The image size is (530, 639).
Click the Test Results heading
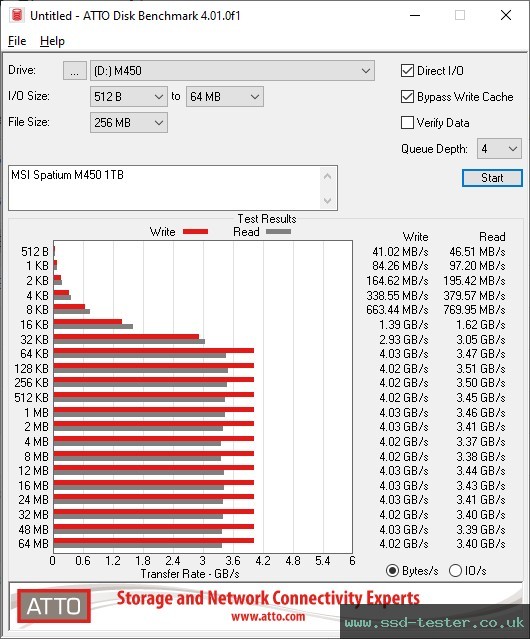(267, 219)
